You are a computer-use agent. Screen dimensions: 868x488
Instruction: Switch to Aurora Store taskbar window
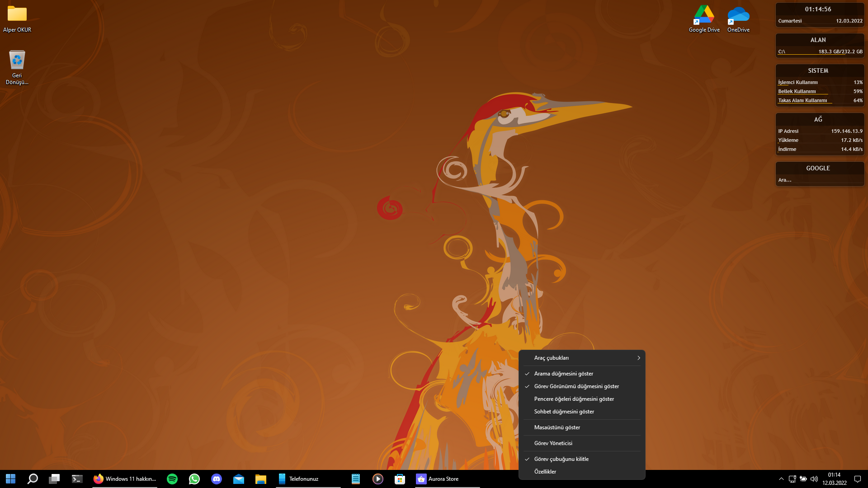438,479
